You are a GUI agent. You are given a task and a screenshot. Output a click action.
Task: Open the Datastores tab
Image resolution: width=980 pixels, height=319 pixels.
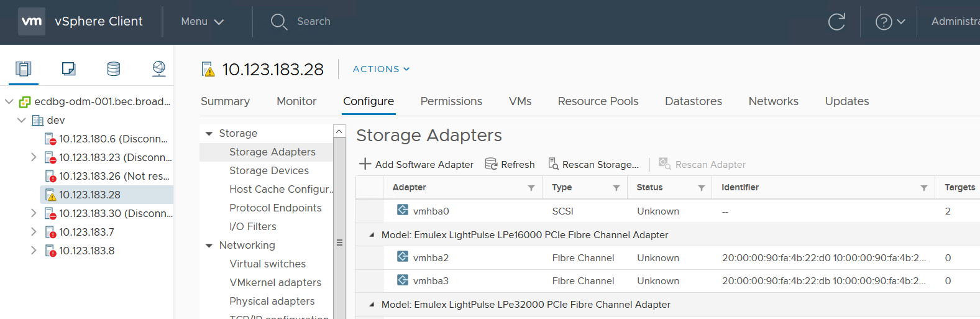point(694,101)
